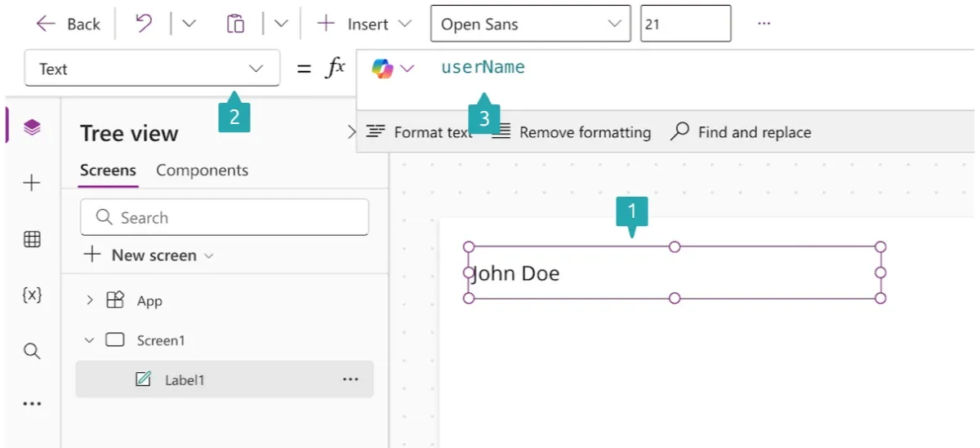This screenshot has height=448, width=980.
Task: Click Find and replace button
Action: click(x=741, y=132)
